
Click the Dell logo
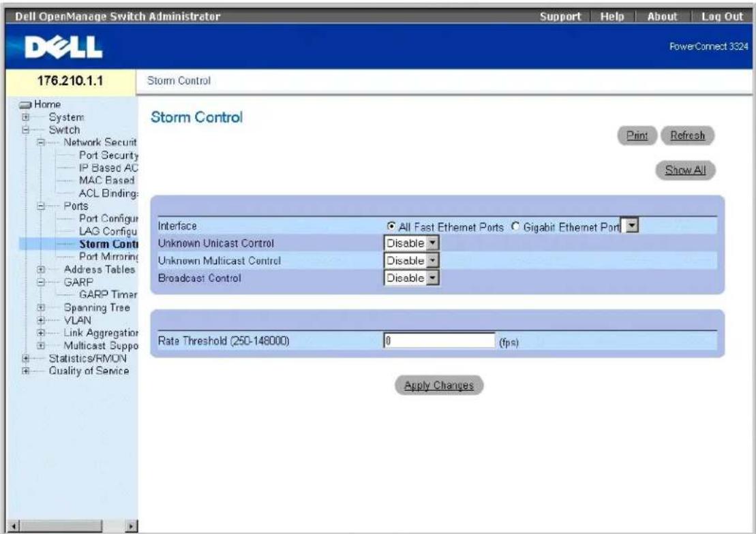(63, 47)
